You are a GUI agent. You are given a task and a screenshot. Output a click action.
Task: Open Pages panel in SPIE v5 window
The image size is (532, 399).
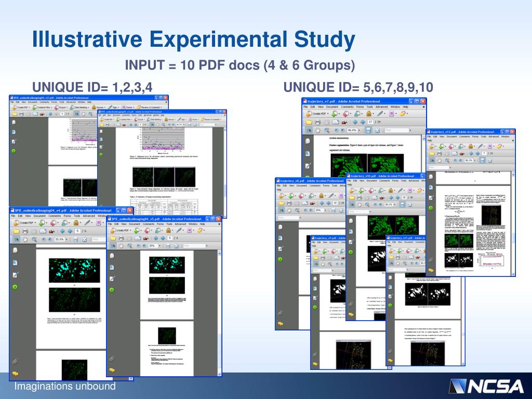(112, 256)
